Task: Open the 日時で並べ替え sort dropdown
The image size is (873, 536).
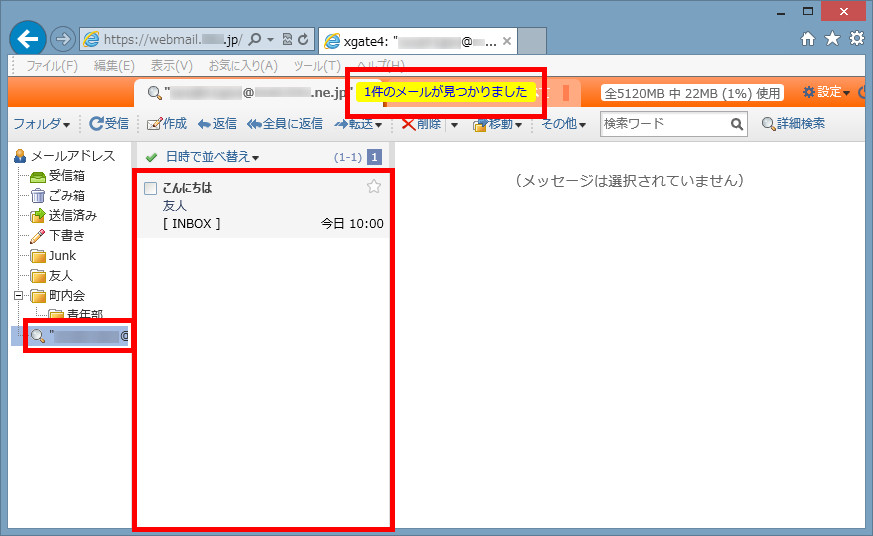Action: (x=212, y=157)
